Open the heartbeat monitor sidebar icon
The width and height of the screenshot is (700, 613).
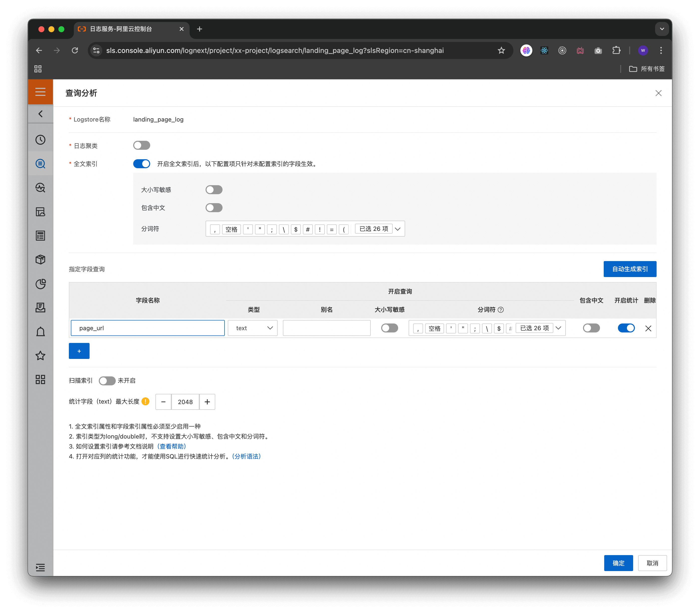(40, 187)
